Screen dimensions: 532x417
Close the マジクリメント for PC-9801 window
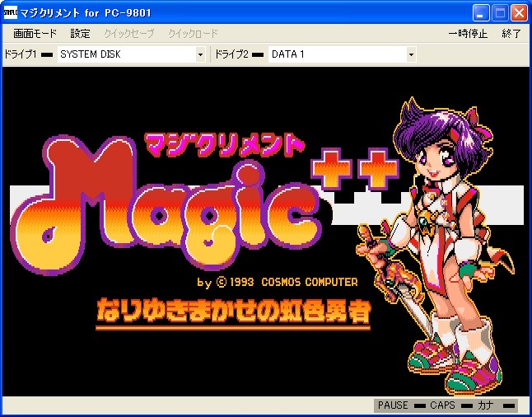(520, 13)
